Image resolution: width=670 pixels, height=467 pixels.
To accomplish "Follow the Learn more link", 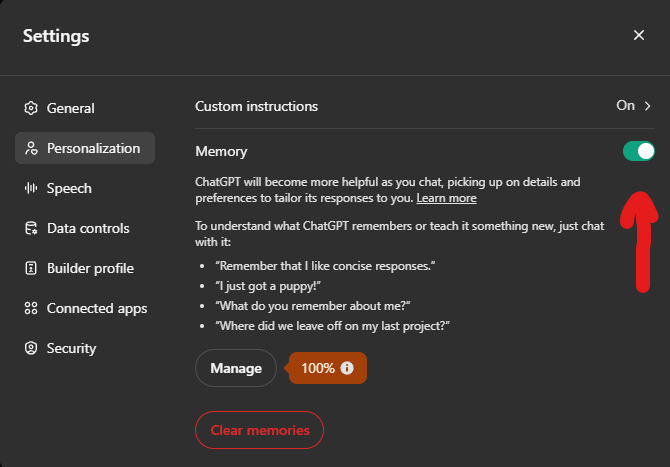I will click(446, 198).
